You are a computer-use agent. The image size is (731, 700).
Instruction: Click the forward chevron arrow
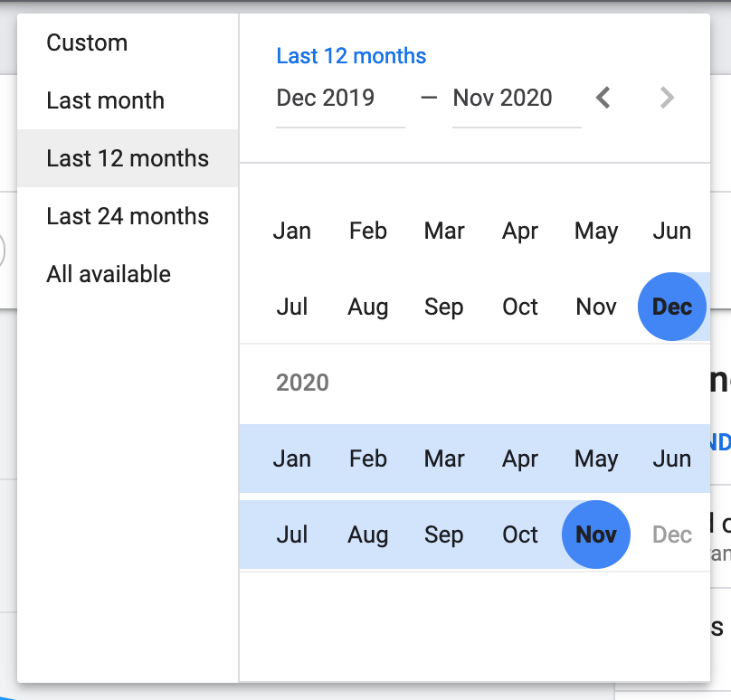[x=667, y=99]
